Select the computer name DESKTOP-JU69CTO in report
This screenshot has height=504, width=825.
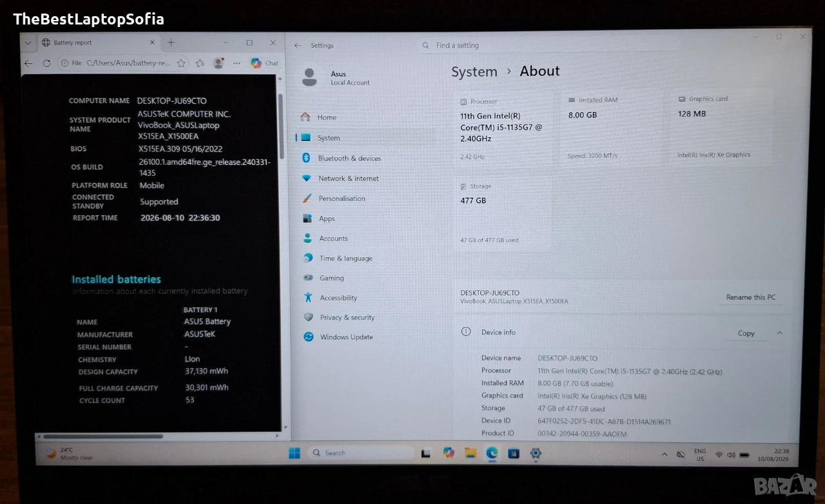172,101
